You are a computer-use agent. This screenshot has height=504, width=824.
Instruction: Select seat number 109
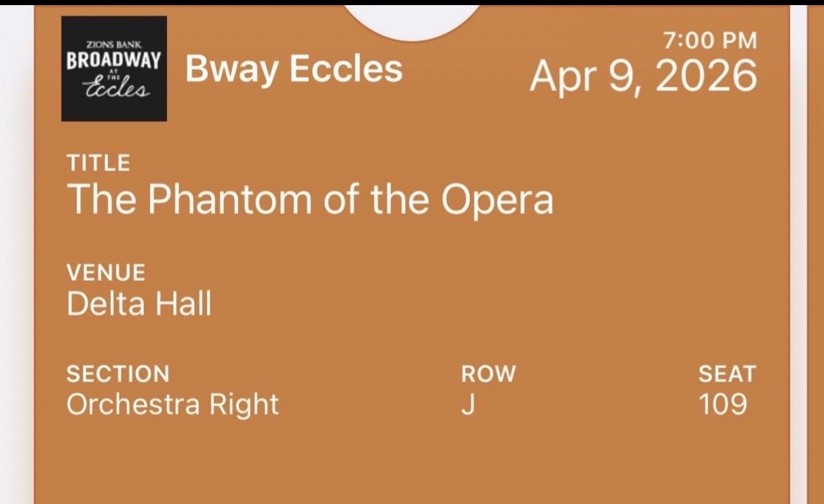(x=723, y=405)
